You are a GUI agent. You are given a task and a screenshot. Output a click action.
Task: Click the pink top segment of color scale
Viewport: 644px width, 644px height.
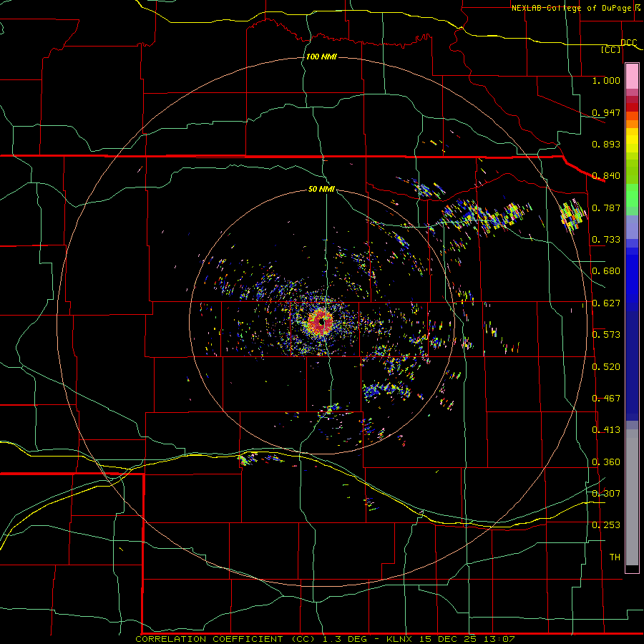632,77
